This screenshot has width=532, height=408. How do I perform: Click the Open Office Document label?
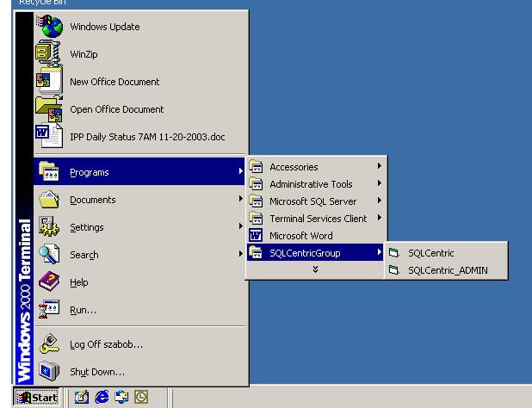117,109
